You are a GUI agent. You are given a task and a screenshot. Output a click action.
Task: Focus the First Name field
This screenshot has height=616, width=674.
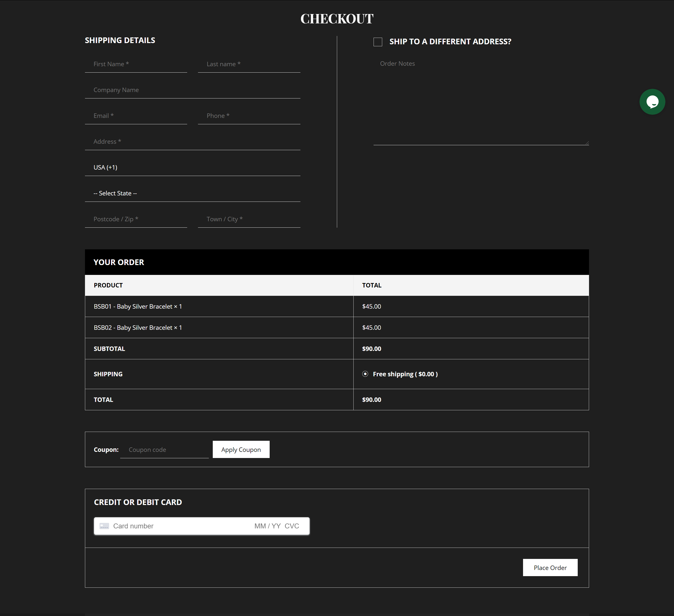pyautogui.click(x=136, y=64)
